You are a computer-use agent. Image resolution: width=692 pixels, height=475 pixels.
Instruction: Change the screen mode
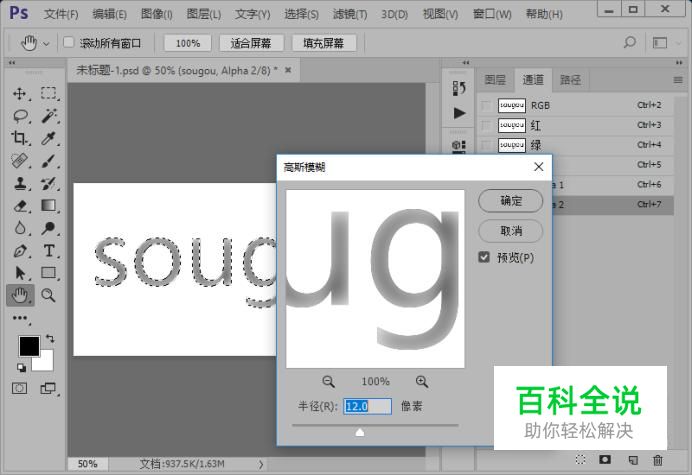coord(48,388)
